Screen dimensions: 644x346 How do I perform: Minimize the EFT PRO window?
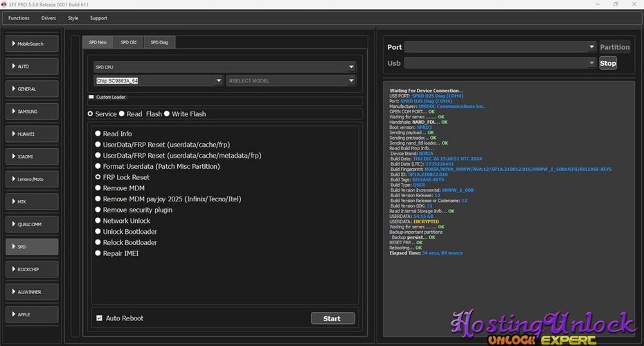tap(598, 4)
